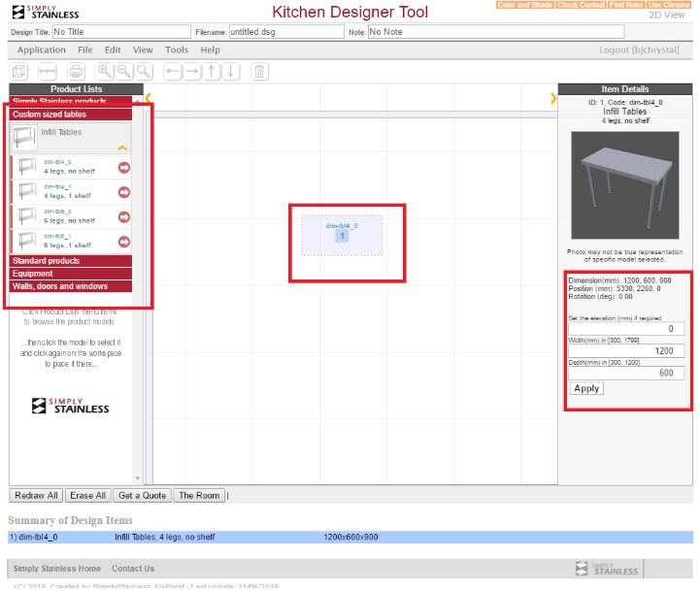Image resolution: width=700 pixels, height=590 pixels.
Task: Click the 3D table preview image
Action: [625, 185]
